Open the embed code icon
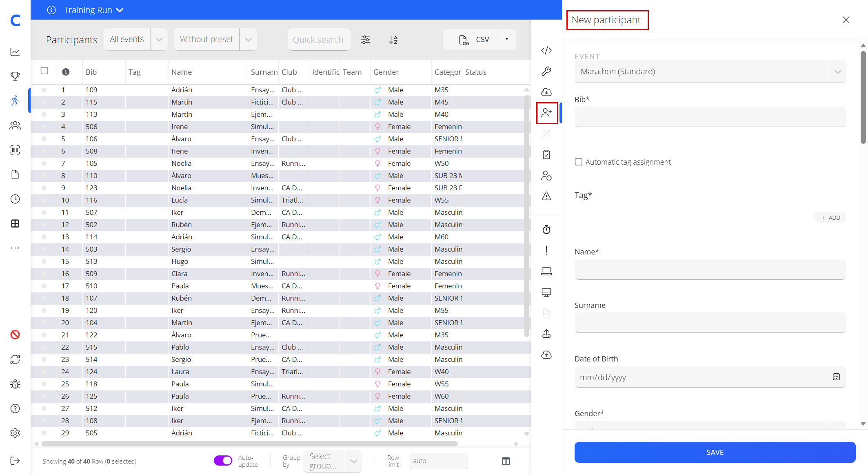The width and height of the screenshot is (868, 475). (546, 50)
